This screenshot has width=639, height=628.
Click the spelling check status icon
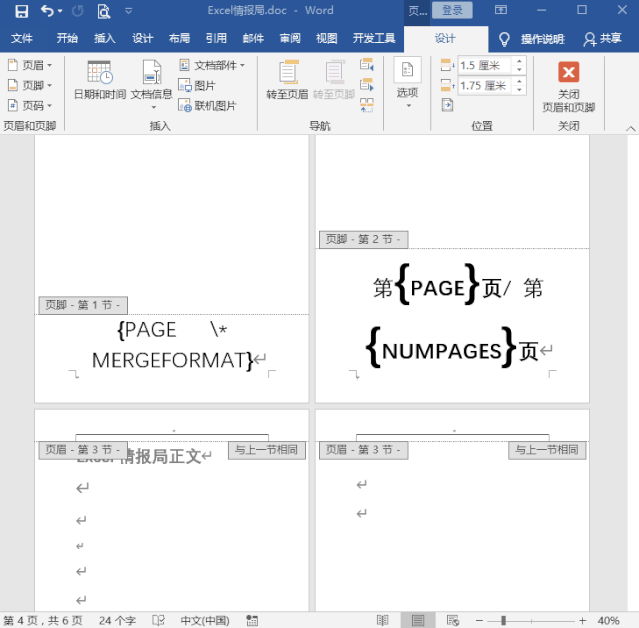coord(159,621)
